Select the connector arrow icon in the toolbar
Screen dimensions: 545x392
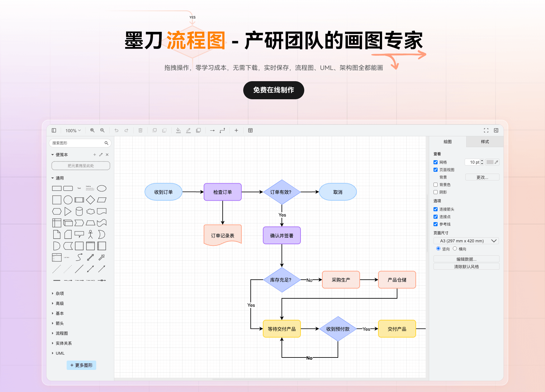click(x=213, y=130)
